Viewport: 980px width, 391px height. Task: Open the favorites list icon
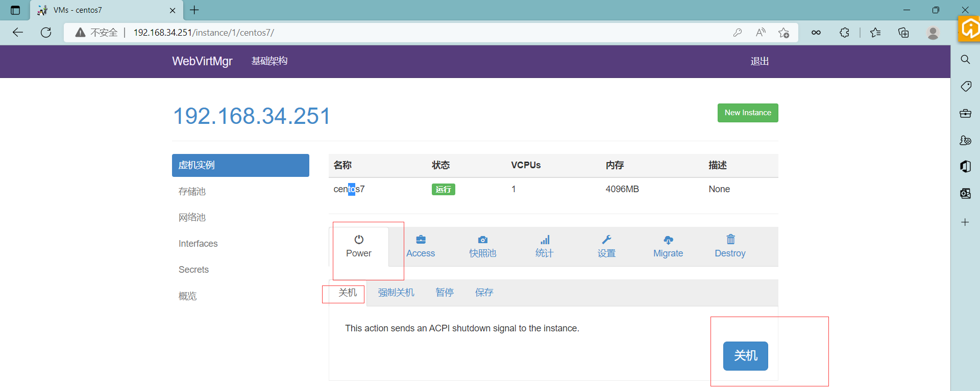(x=875, y=33)
